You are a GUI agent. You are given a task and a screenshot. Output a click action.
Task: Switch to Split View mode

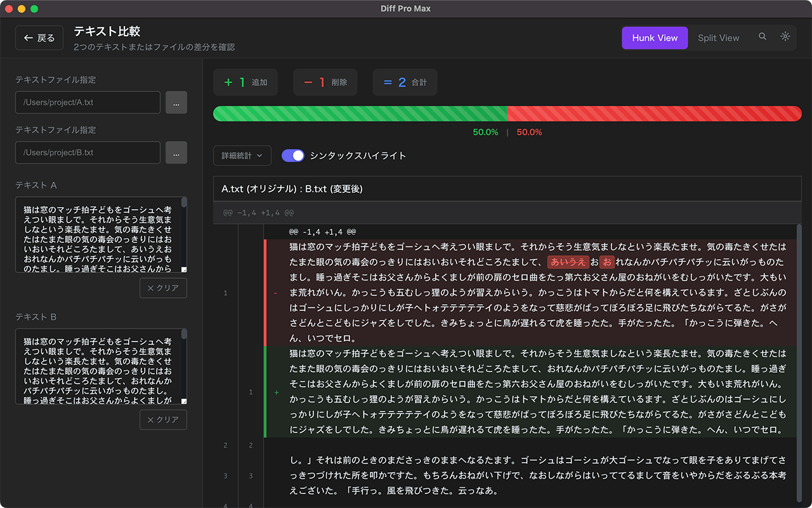tap(718, 37)
